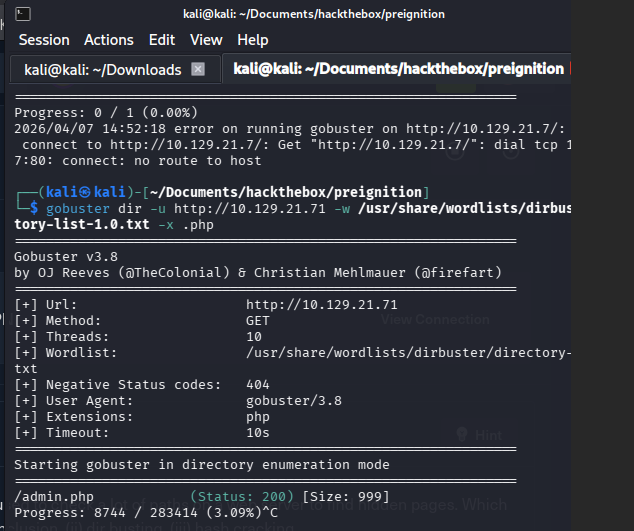Click the User Agent value gobuster/3.8
The width and height of the screenshot is (634, 531).
[x=294, y=401]
